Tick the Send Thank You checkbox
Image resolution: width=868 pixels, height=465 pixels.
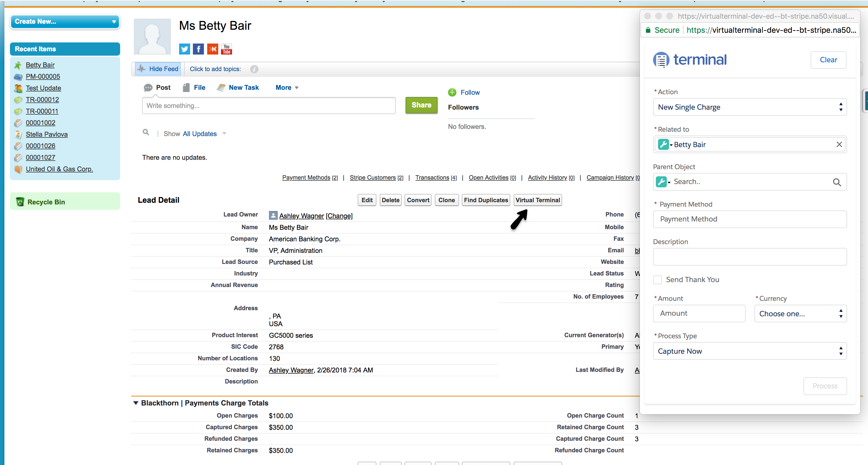click(x=657, y=280)
